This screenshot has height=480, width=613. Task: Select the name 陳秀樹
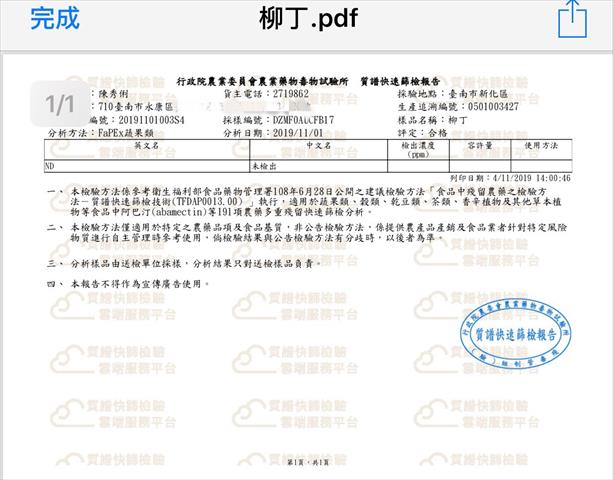point(113,94)
